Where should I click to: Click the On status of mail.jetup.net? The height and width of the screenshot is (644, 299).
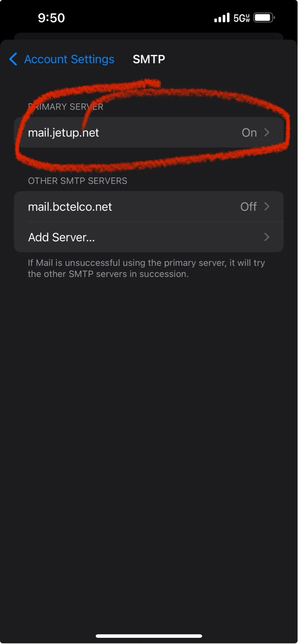(249, 133)
